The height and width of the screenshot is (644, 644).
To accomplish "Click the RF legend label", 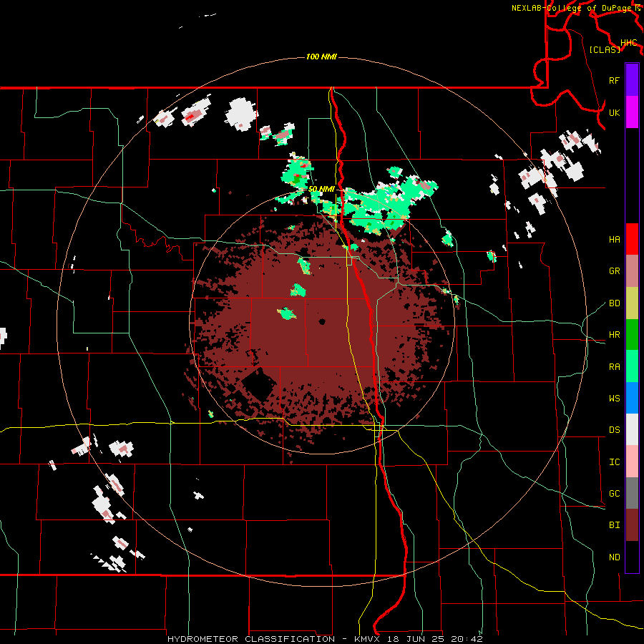I will [614, 80].
